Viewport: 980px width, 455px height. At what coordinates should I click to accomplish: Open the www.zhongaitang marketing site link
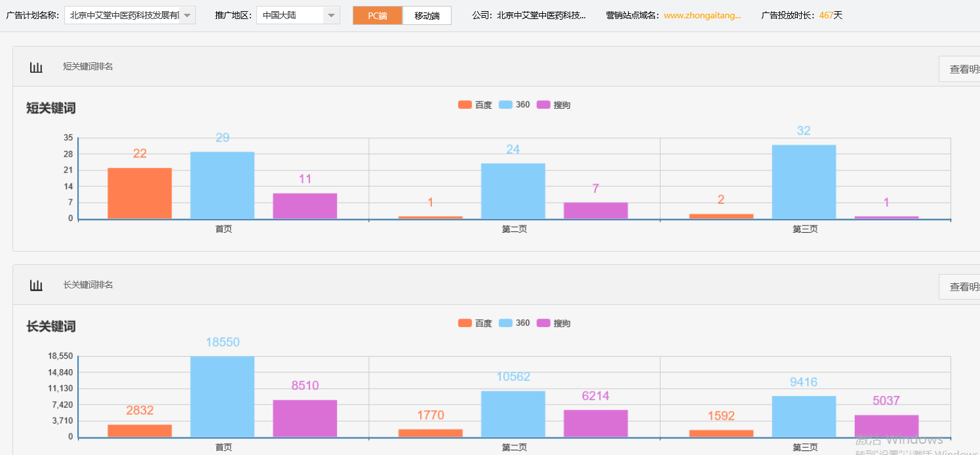coord(702,15)
